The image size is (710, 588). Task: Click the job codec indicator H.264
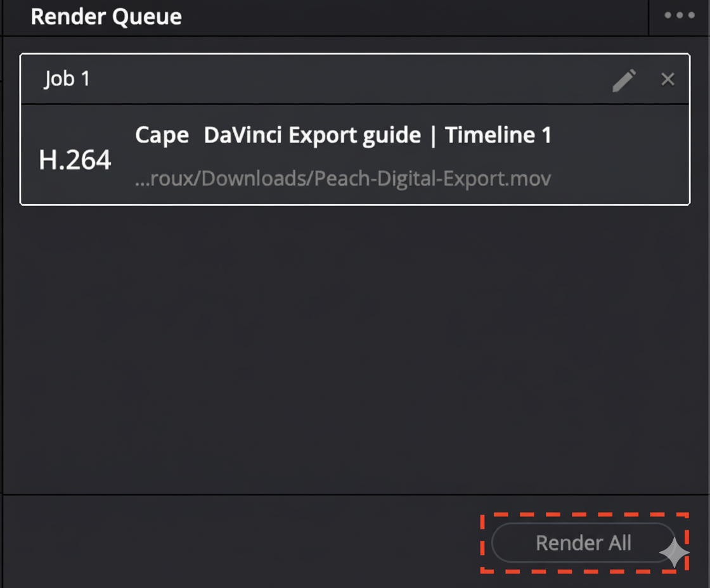pos(75,160)
